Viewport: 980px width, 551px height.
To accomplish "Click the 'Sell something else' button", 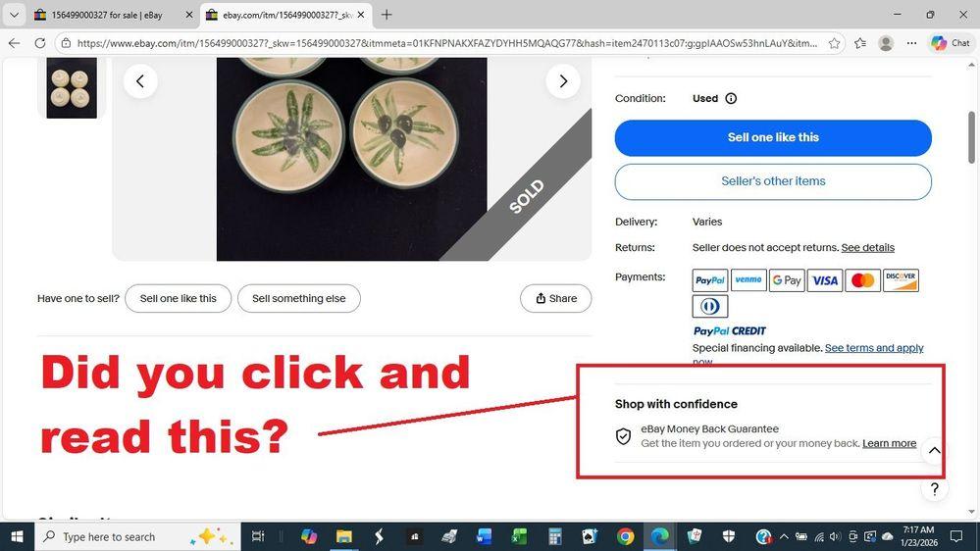I will click(299, 299).
